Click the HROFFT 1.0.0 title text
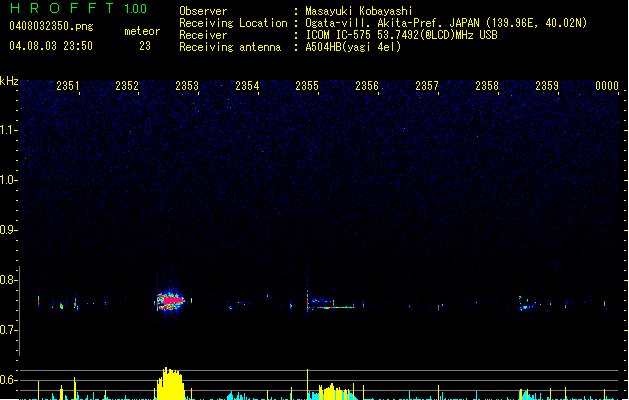The image size is (629, 400). (79, 8)
